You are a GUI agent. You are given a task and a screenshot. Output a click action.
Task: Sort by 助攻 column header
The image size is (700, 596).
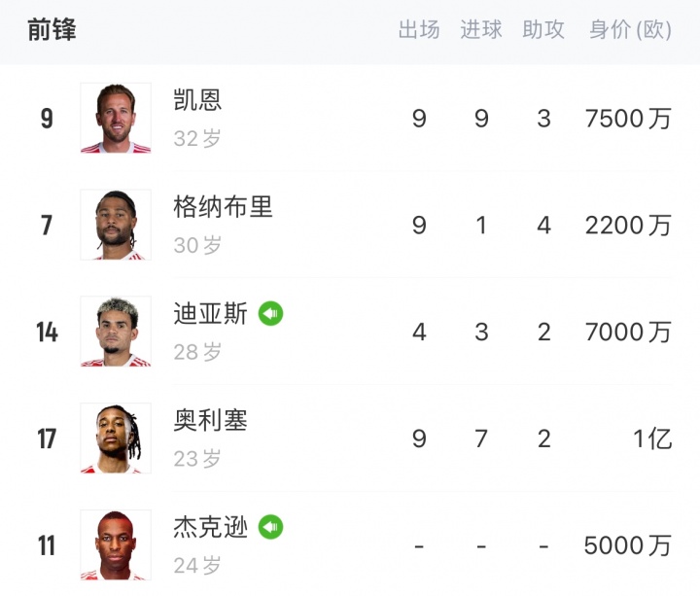tap(543, 30)
